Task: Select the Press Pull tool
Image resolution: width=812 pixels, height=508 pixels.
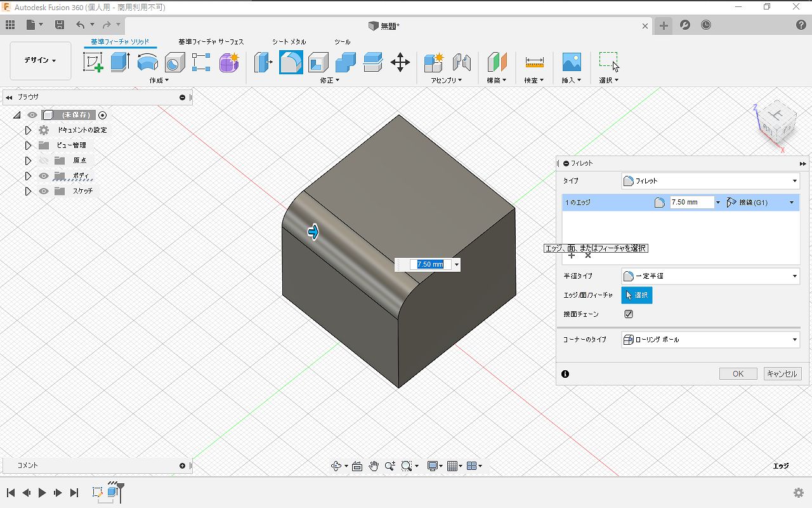Action: [263, 62]
